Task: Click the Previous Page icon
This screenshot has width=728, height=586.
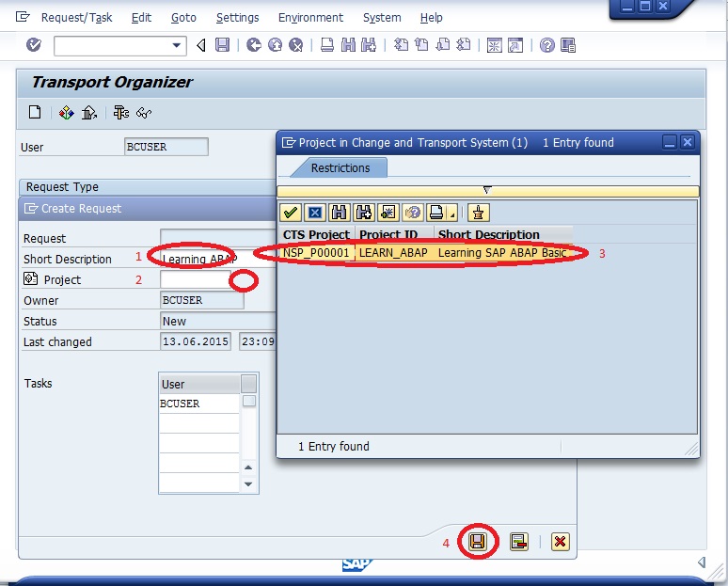Action: [421, 45]
